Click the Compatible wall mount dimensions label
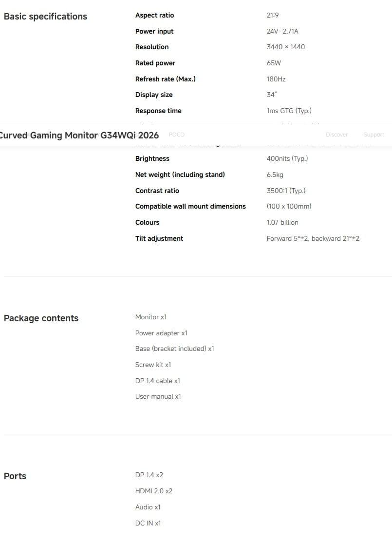Viewport: 392px width, 544px height. (190, 207)
